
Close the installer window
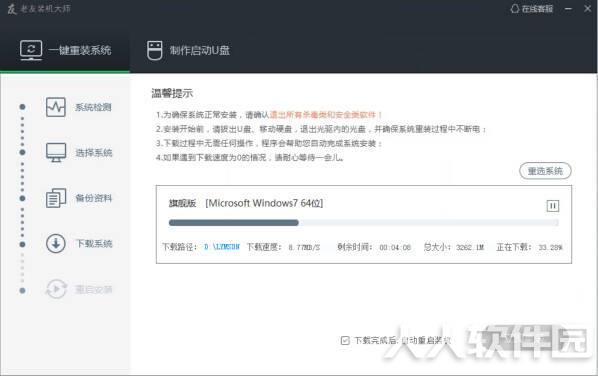(x=588, y=8)
